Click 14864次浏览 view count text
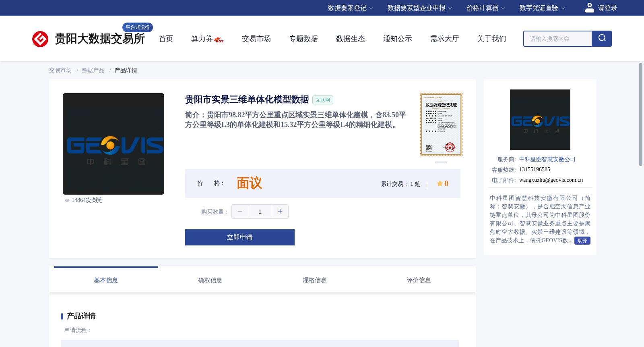644x347 pixels. [87, 200]
